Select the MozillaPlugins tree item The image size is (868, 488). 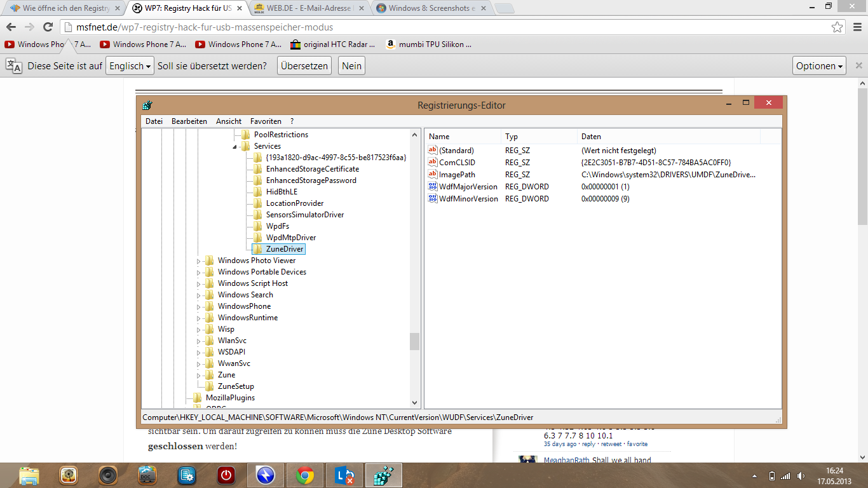click(230, 398)
